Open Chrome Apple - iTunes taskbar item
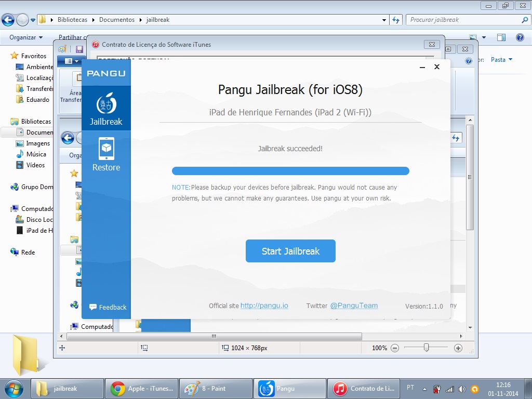Image resolution: width=532 pixels, height=399 pixels. [x=142, y=389]
